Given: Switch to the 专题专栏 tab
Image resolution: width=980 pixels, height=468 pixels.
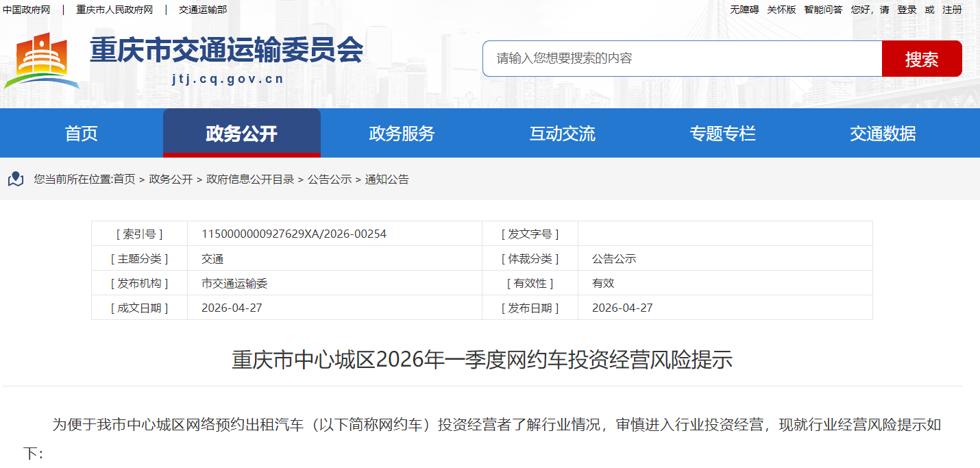Looking at the screenshot, I should pos(722,134).
